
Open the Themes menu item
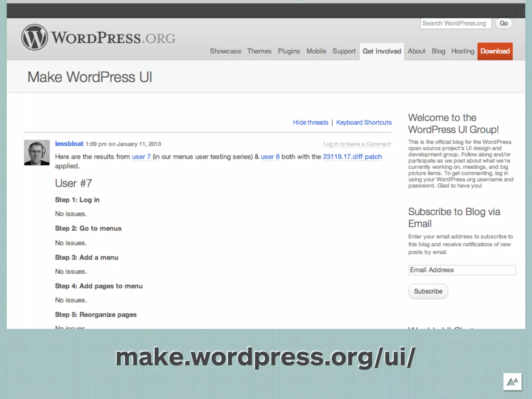click(x=259, y=51)
